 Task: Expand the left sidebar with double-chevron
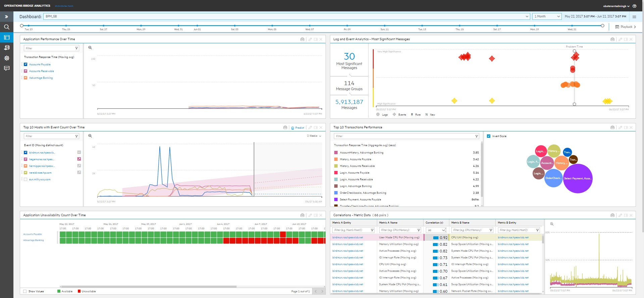[6, 16]
